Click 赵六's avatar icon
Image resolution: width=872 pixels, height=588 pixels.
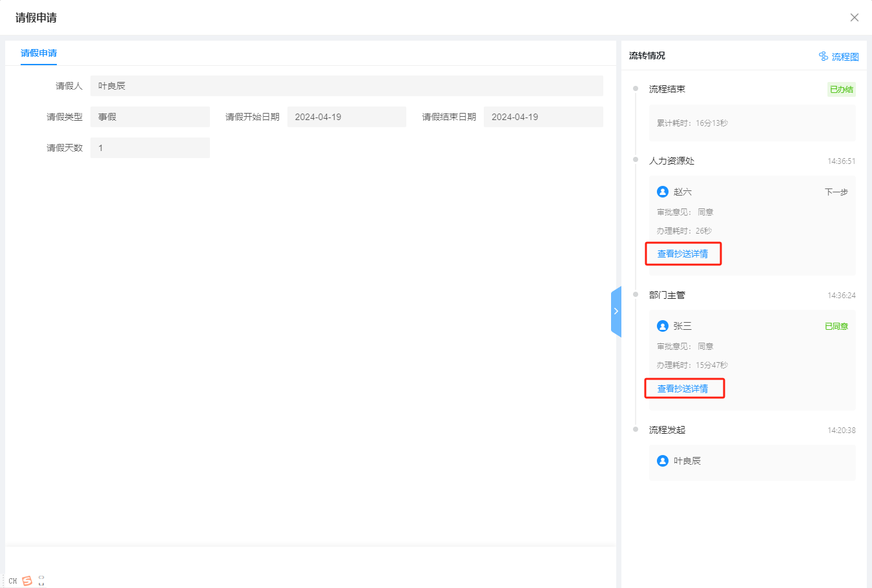pos(662,192)
